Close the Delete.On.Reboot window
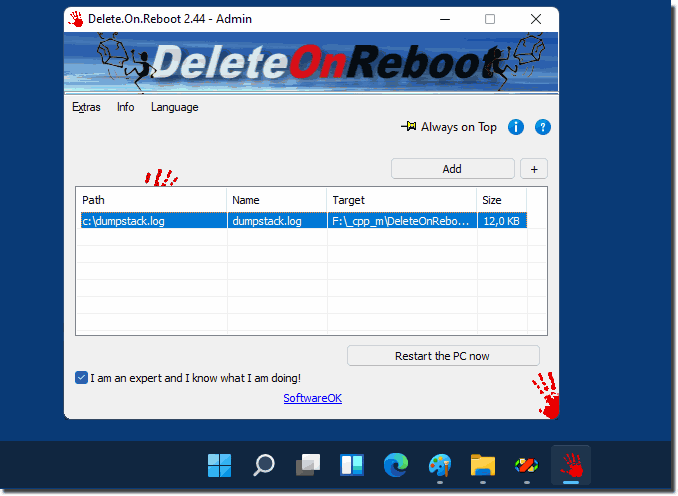 click(x=536, y=19)
